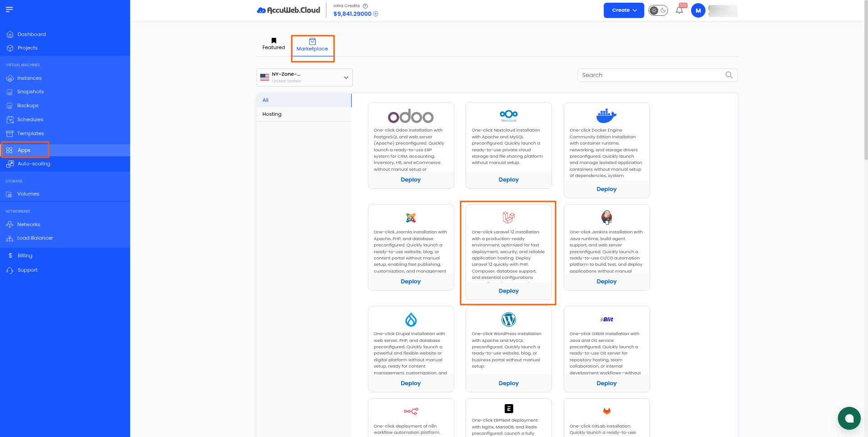The width and height of the screenshot is (868, 437).
Task: Click the Odoo logo
Action: [411, 117]
